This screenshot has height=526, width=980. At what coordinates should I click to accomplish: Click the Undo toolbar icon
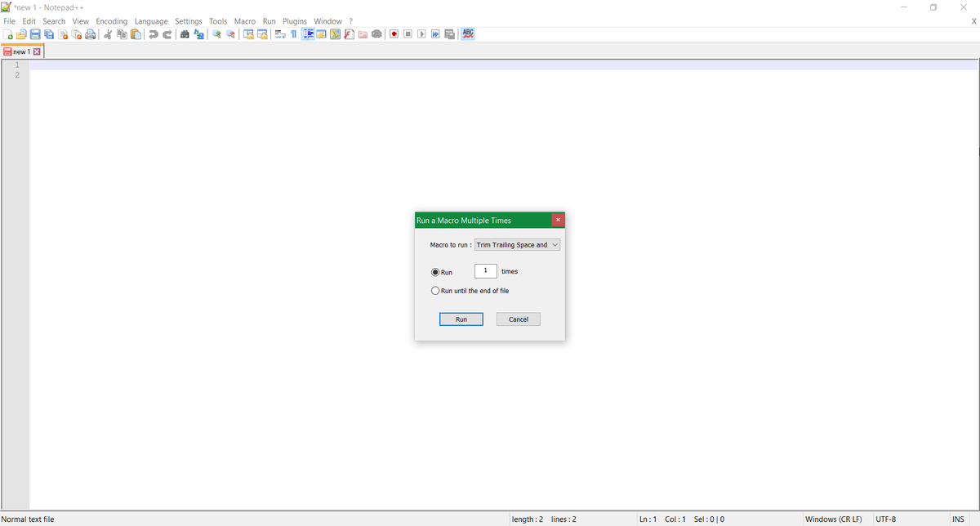click(x=153, y=33)
